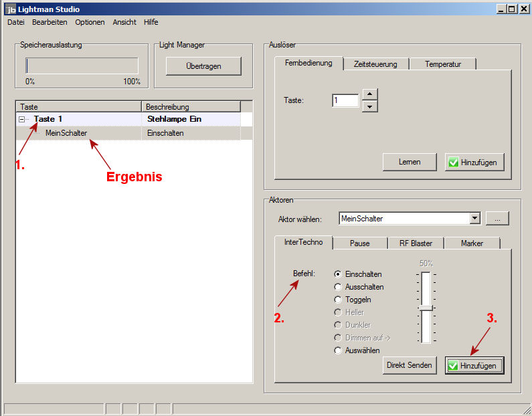The image size is (532, 416).
Task: Open the Temperatur tab
Action: point(442,64)
